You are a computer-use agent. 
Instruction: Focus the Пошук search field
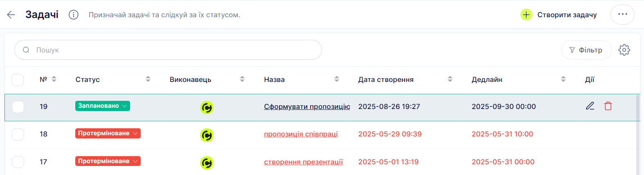click(x=168, y=50)
